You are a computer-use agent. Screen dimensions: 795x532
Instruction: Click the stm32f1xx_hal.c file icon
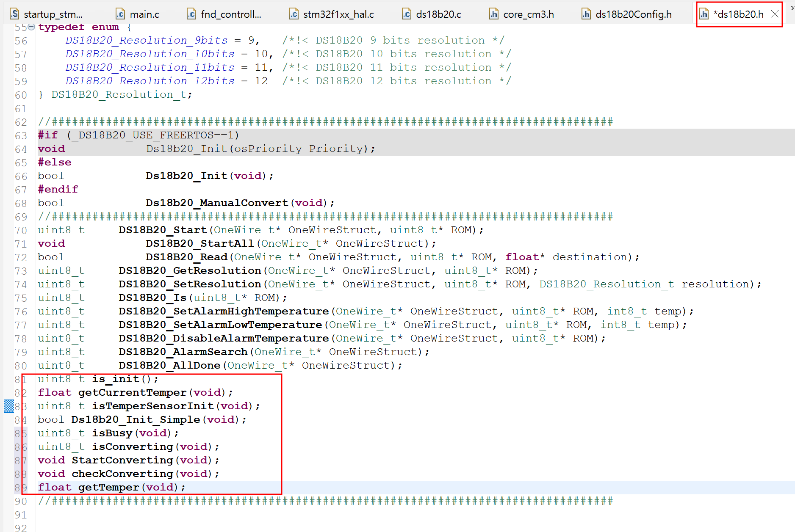pyautogui.click(x=294, y=14)
